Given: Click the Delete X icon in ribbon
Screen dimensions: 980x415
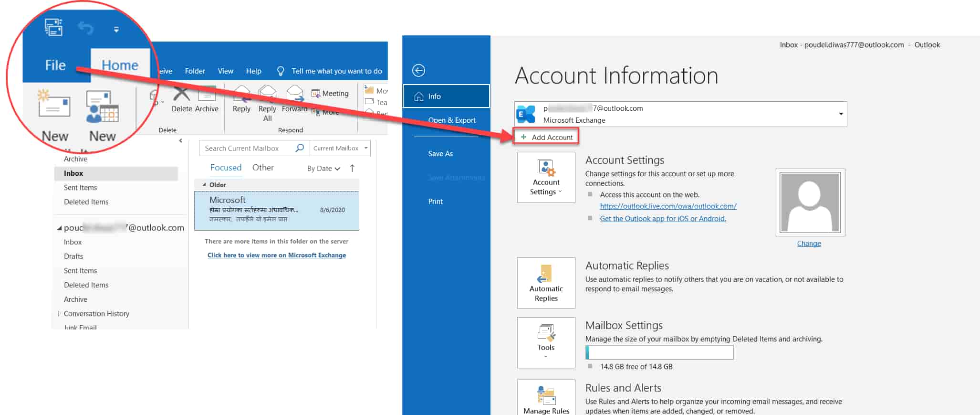Looking at the screenshot, I should tap(181, 94).
